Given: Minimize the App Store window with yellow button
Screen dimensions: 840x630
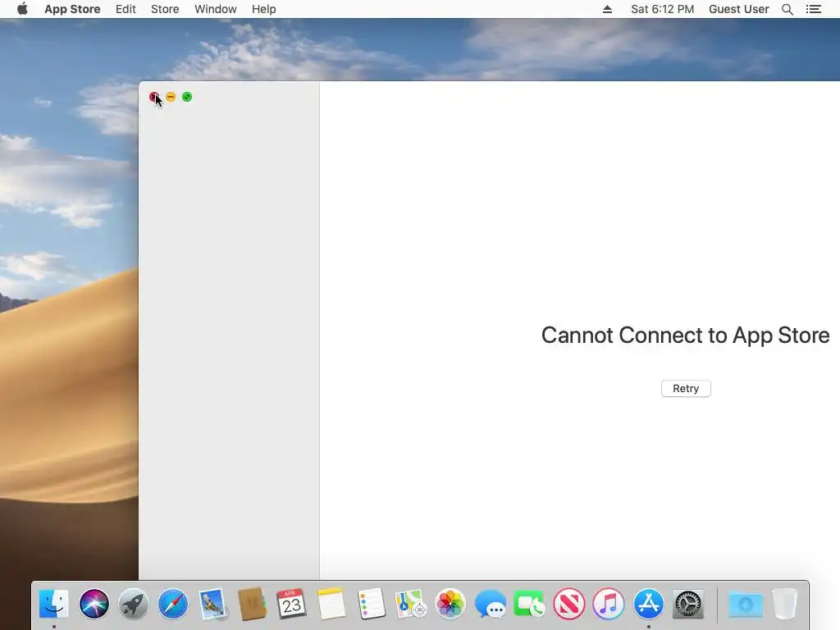Looking at the screenshot, I should (x=171, y=97).
